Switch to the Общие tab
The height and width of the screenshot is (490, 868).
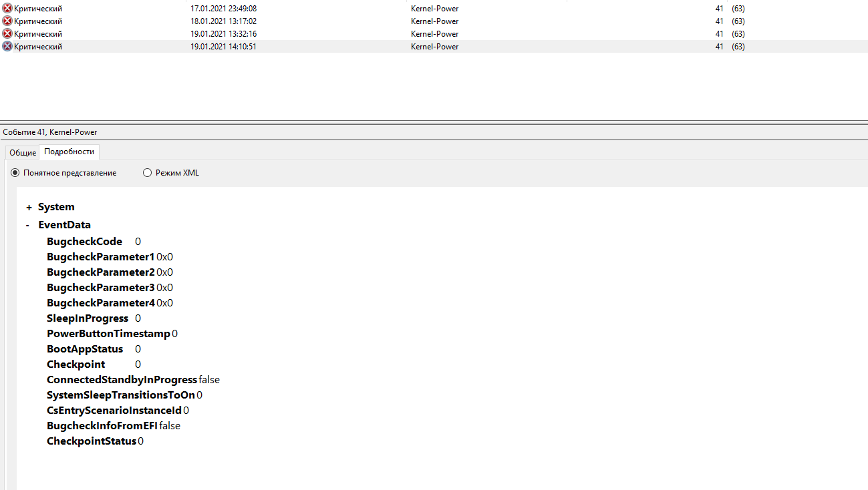click(x=23, y=153)
